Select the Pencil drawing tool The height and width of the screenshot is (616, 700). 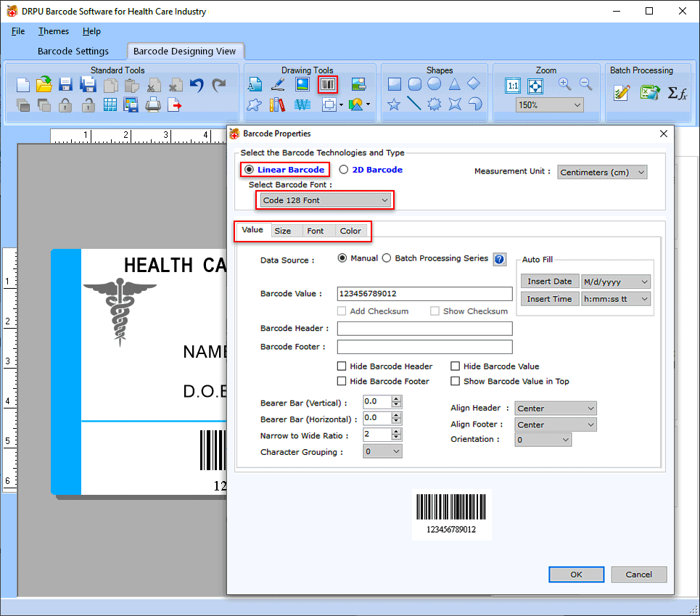pyautogui.click(x=279, y=84)
